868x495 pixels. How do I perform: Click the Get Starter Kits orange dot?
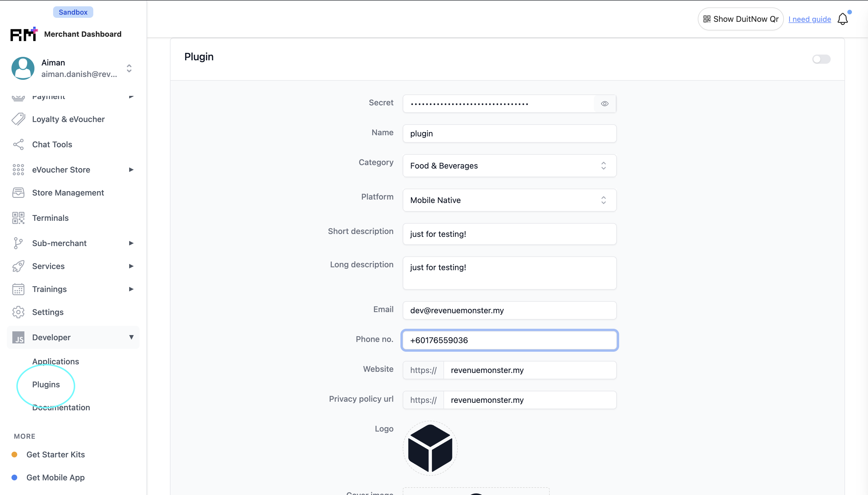[14, 455]
